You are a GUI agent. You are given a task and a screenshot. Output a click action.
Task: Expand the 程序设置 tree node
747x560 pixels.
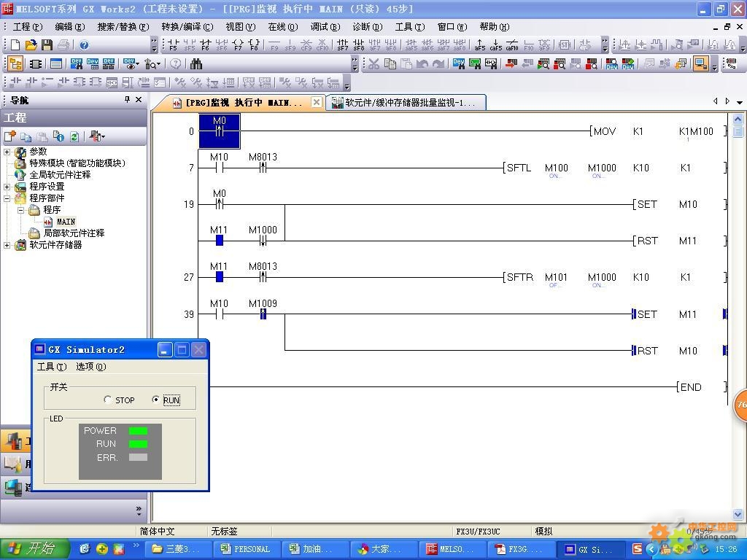[7, 187]
